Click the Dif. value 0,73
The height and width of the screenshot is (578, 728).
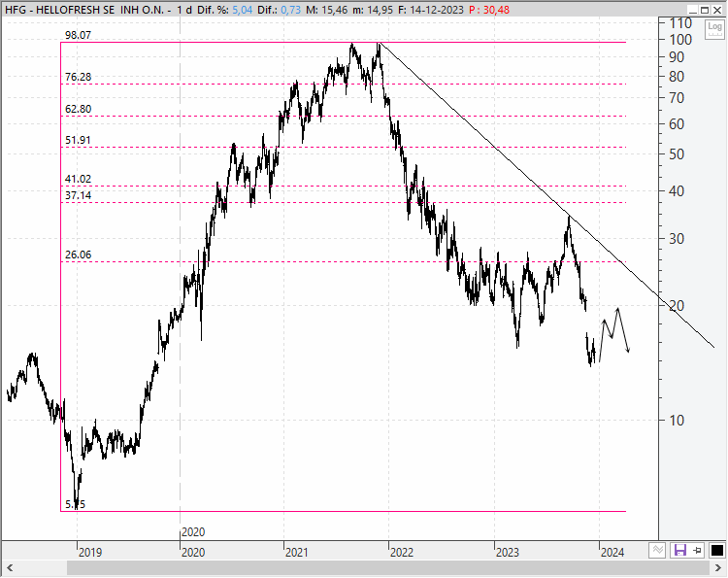290,10
